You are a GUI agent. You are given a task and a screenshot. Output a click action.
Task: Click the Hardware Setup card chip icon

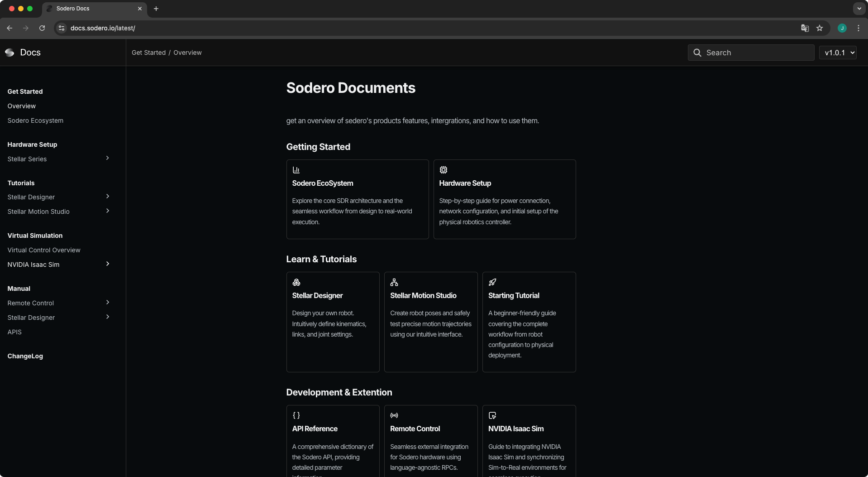444,170
